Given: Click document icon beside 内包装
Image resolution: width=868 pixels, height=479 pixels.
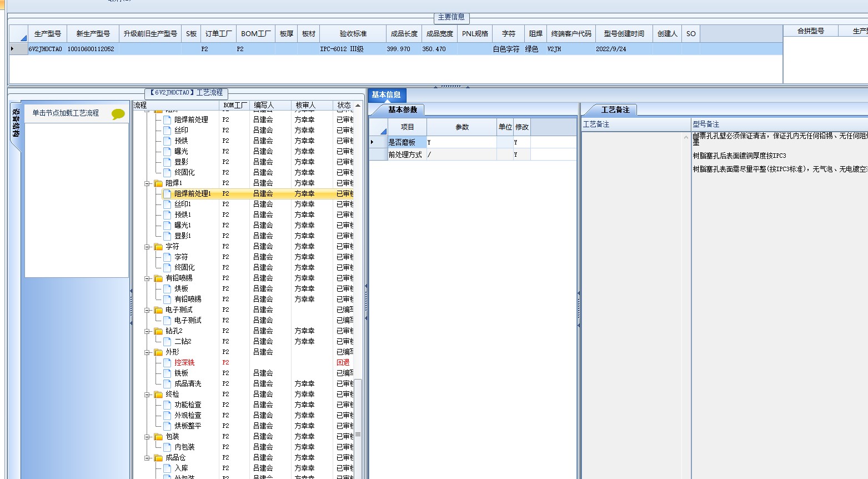Looking at the screenshot, I should click(x=167, y=447).
